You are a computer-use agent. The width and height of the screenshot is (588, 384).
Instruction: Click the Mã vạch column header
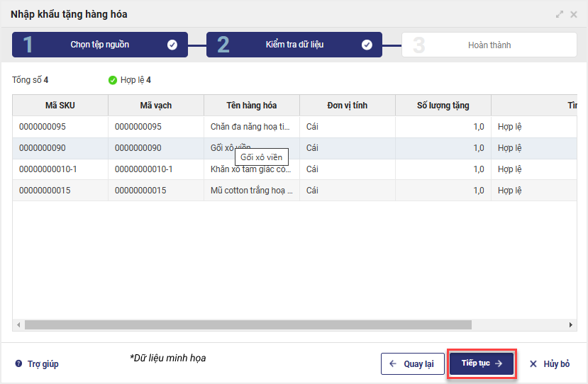pos(155,106)
